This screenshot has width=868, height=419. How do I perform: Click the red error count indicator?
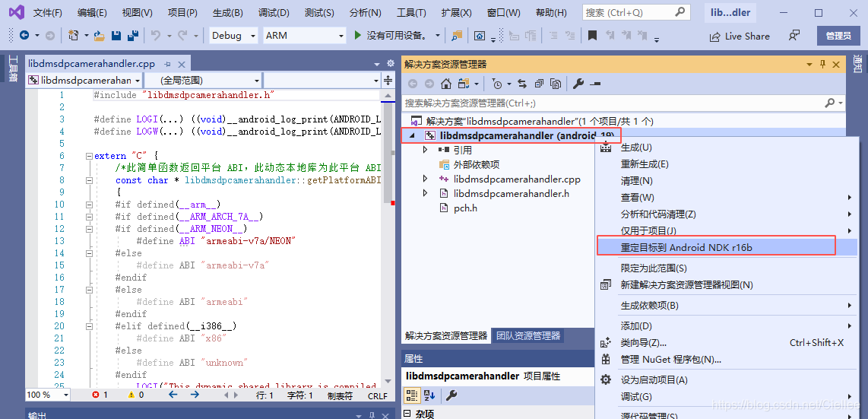[100, 395]
